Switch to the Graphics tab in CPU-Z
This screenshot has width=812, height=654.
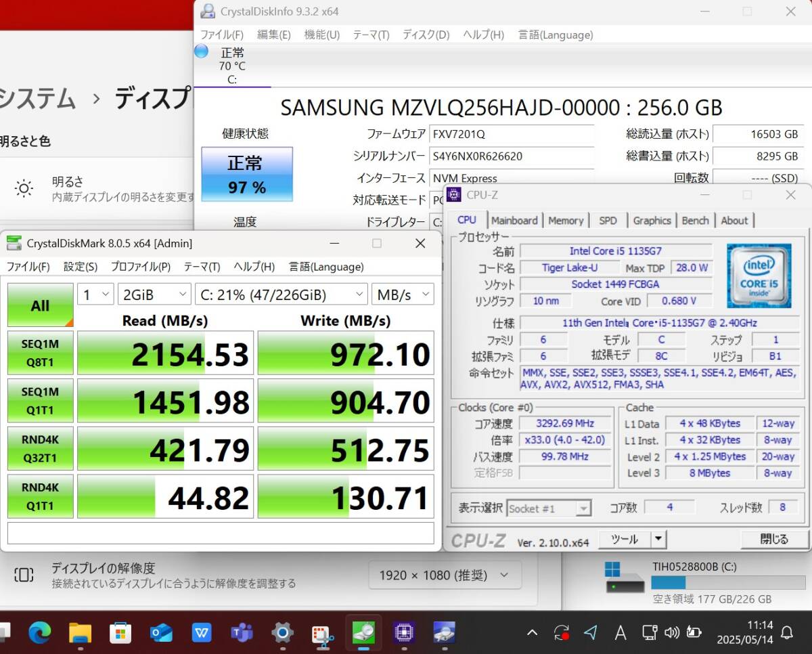coord(652,220)
